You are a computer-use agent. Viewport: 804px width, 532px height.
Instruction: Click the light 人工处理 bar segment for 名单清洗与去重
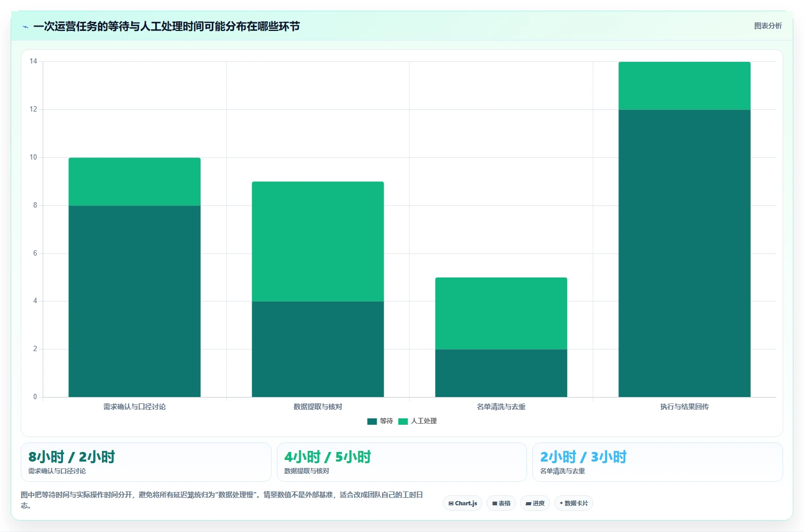pos(501,313)
